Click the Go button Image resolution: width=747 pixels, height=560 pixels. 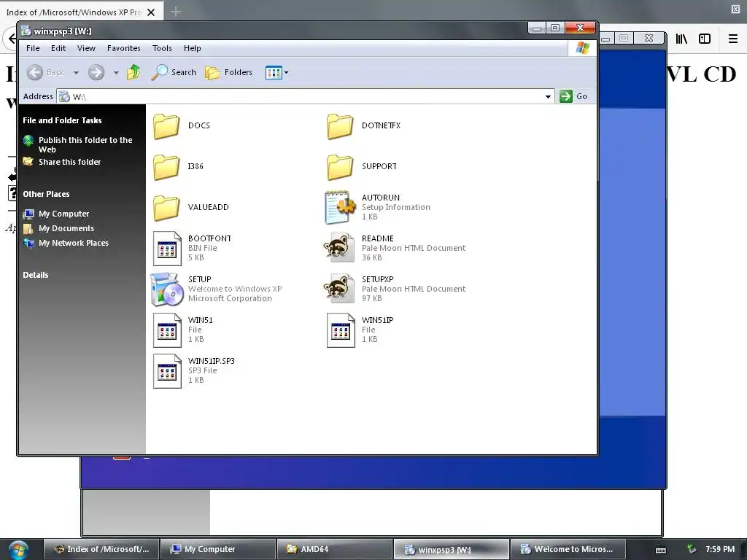[573, 96]
